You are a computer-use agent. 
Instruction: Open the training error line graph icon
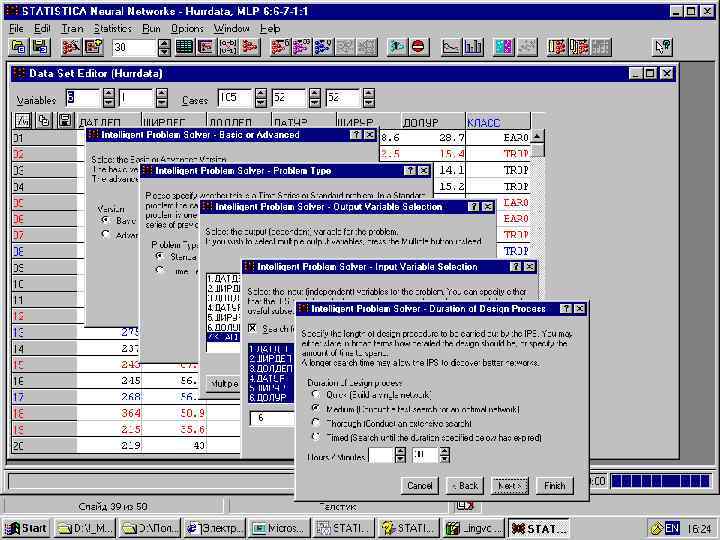pos(450,47)
